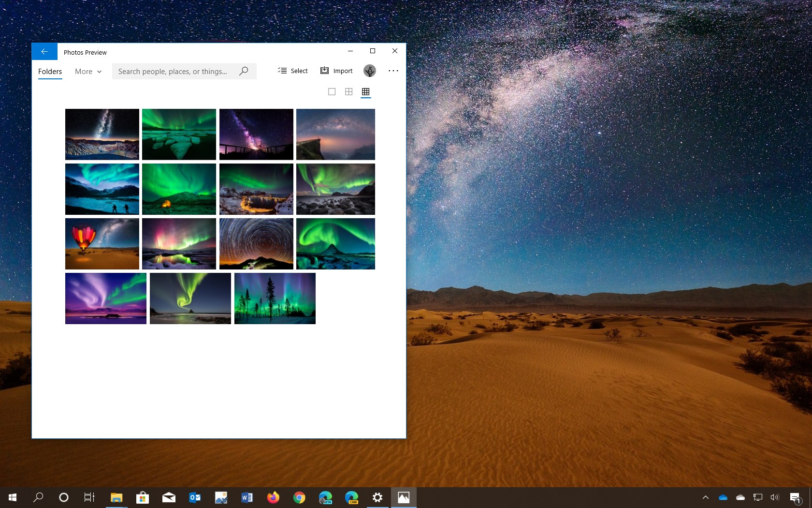Open the Mail app on the taskbar
812x508 pixels.
point(169,497)
